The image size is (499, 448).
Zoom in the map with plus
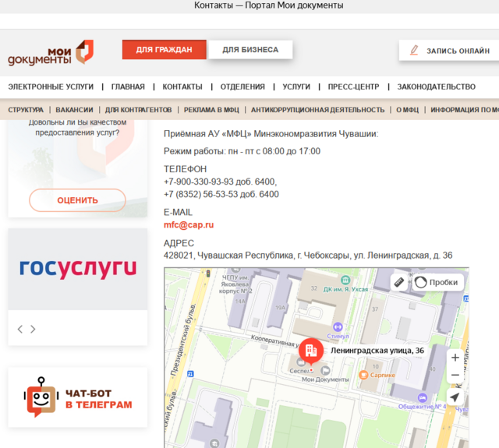pyautogui.click(x=455, y=358)
